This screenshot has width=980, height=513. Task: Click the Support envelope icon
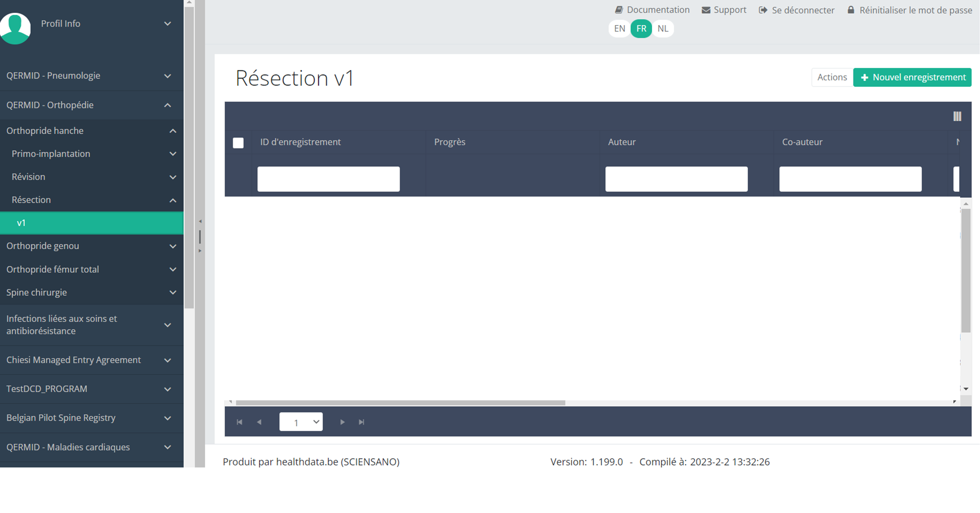click(706, 10)
